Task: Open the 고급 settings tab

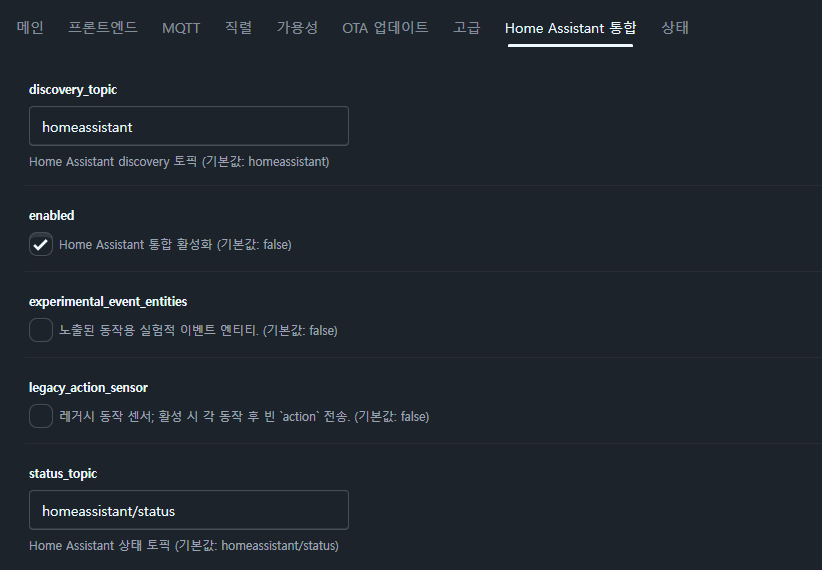Action: [x=467, y=28]
